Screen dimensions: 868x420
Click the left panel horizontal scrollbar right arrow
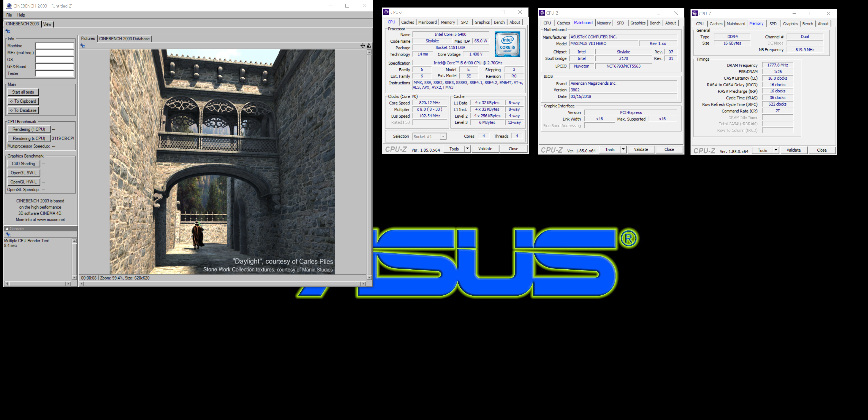(x=68, y=283)
